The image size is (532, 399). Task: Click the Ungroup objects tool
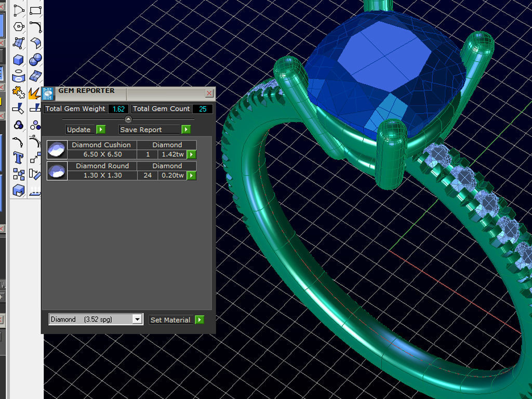(35, 125)
